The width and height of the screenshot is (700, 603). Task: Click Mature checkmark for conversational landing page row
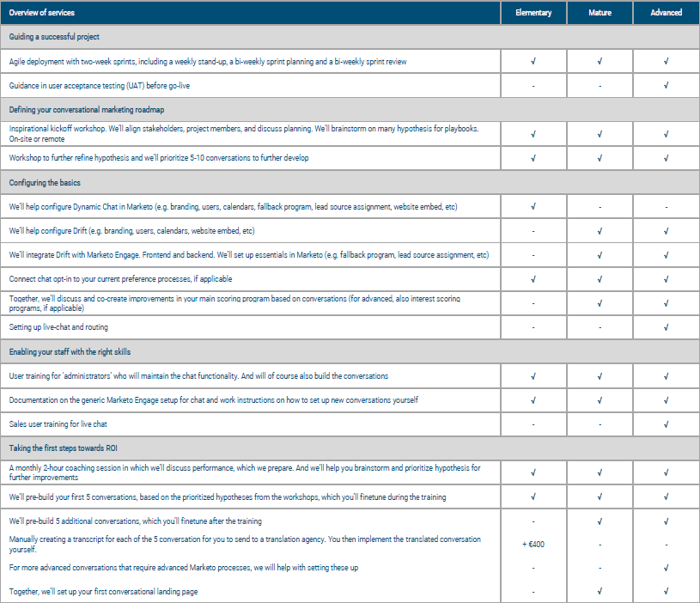pos(600,592)
